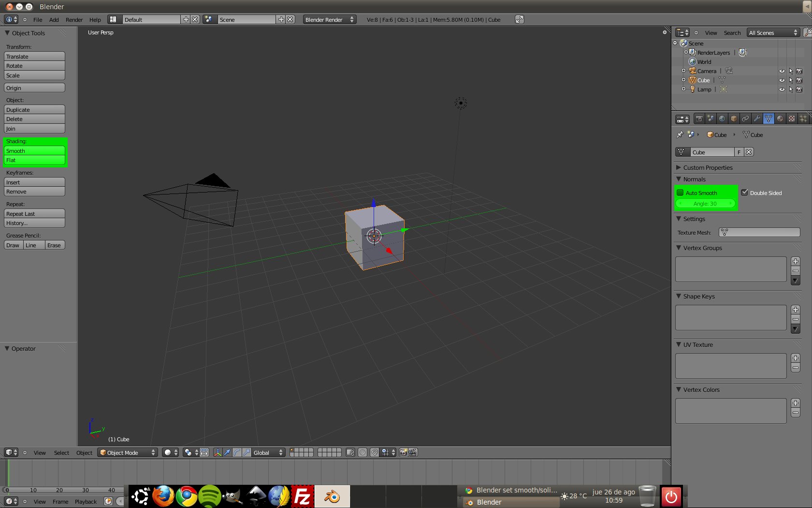Toggle the snap magnet icon in viewport header
The height and width of the screenshot is (508, 812).
pyautogui.click(x=375, y=452)
